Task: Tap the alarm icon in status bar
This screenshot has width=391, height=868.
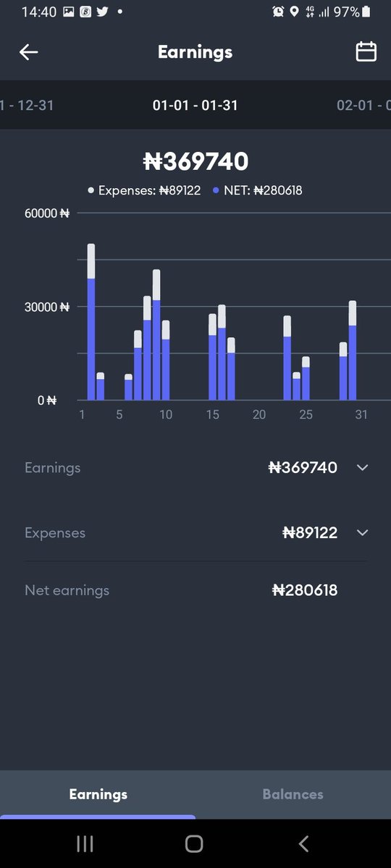Action: click(x=278, y=12)
